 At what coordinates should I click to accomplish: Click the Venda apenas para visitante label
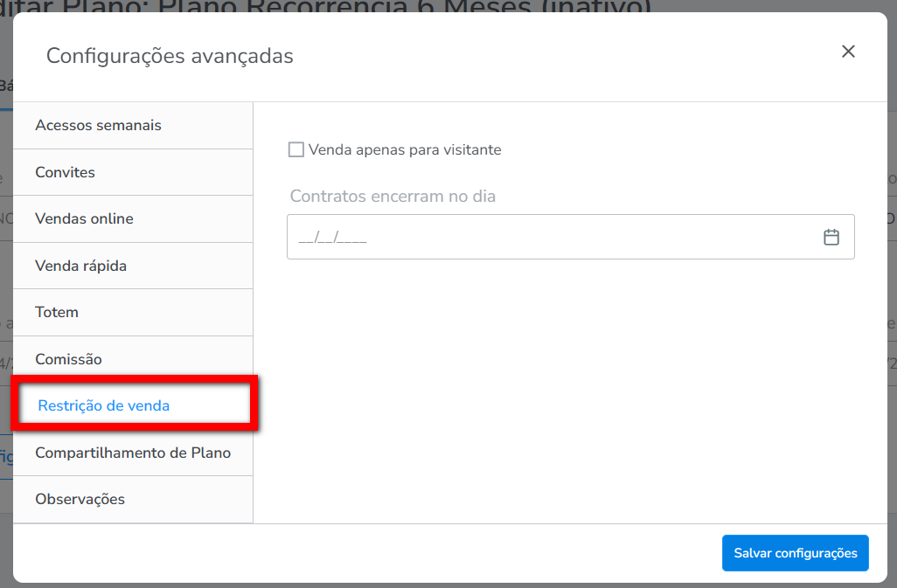[x=405, y=149]
